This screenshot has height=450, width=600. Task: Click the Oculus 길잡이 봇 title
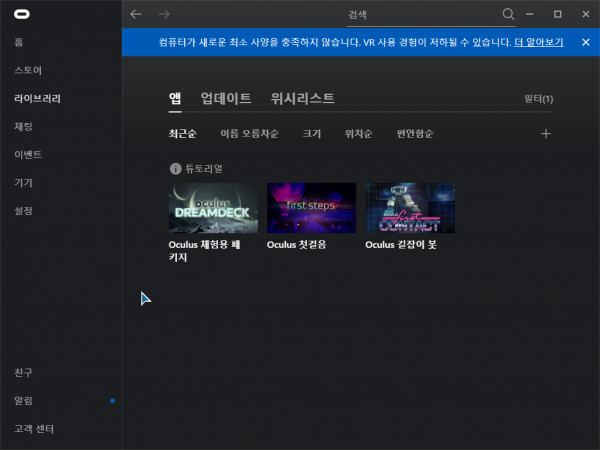pos(401,245)
